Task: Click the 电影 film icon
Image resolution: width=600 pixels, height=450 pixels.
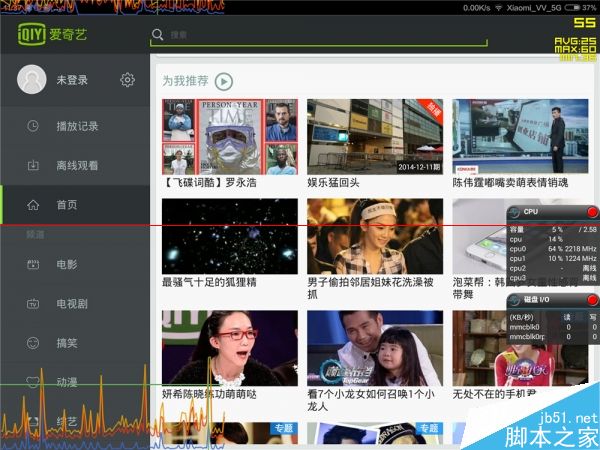Action: coord(33,264)
